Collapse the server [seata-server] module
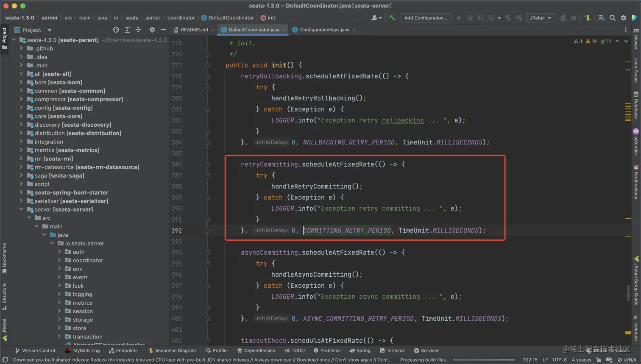The height and width of the screenshot is (364, 641). tap(21, 209)
